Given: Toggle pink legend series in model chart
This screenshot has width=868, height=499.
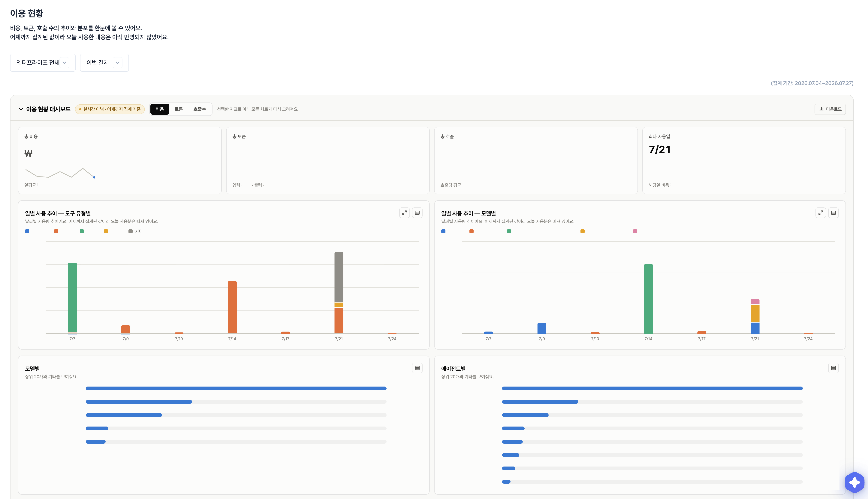Looking at the screenshot, I should [x=635, y=231].
